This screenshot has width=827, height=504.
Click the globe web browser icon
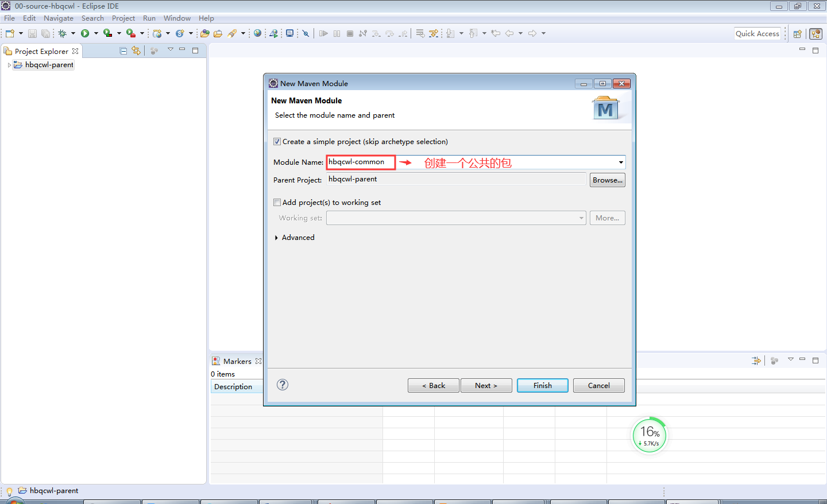(257, 33)
